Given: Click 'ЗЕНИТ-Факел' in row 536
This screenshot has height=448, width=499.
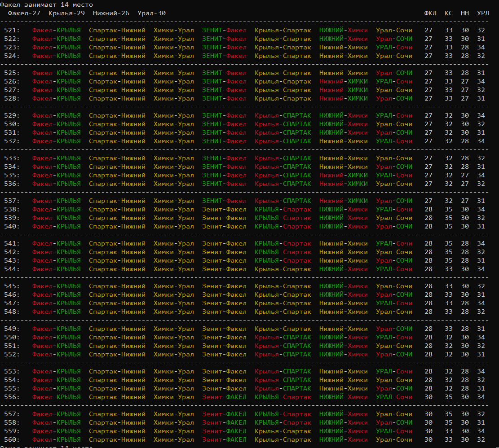Looking at the screenshot, I should 225,184.
